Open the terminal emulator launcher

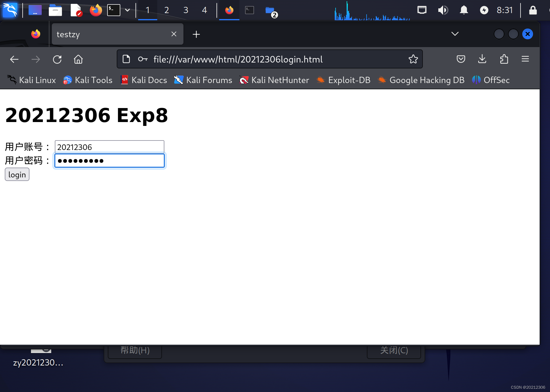114,10
